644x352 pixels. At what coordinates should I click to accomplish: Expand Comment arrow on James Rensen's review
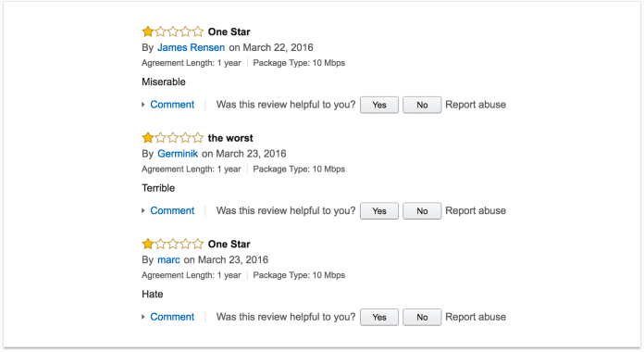(143, 105)
